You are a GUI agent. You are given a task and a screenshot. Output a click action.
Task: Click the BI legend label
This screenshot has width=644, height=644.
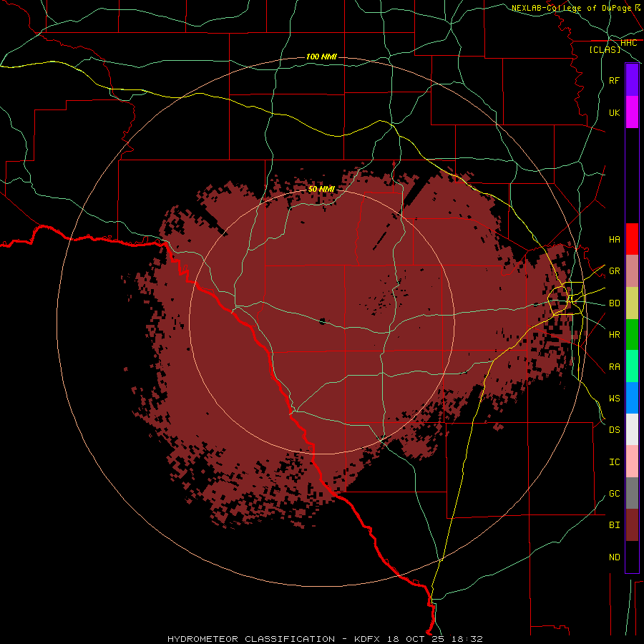pyautogui.click(x=615, y=525)
